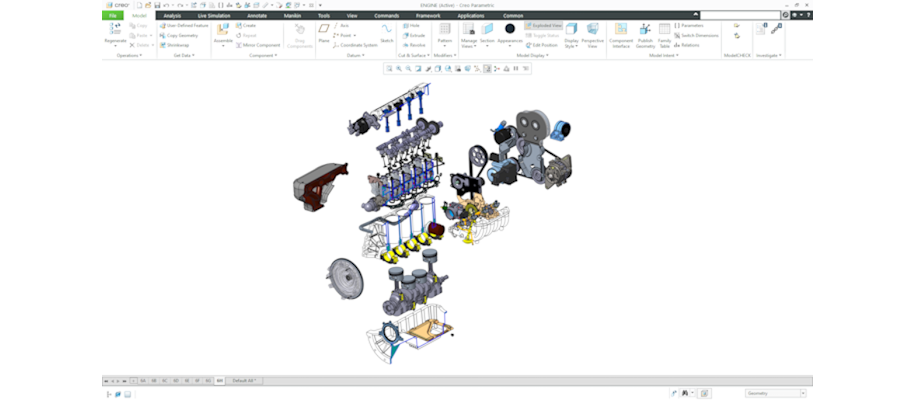Toggle Perspective View
Viewport: 915px width, 400px height.
[592, 32]
